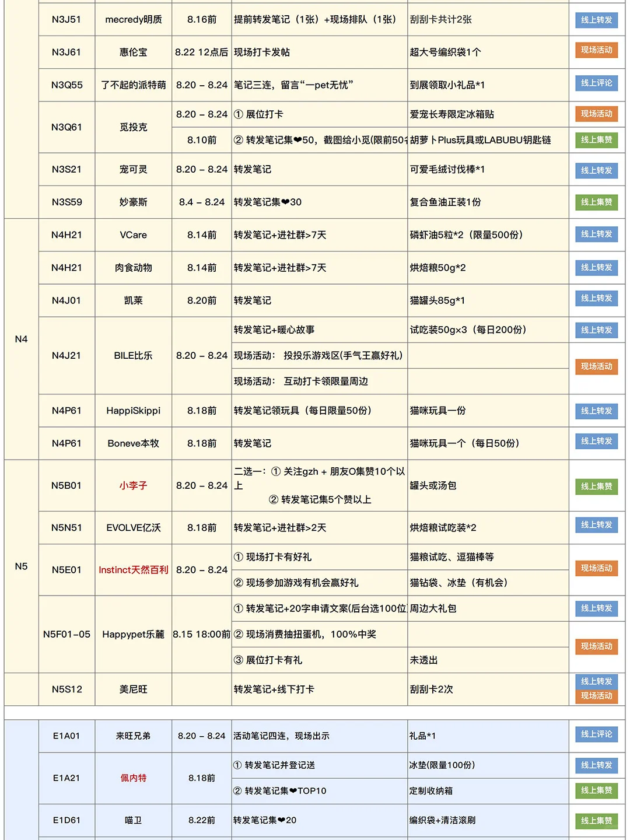Click the N5 hall label
Image resolution: width=630 pixels, height=840 pixels.
click(x=21, y=566)
